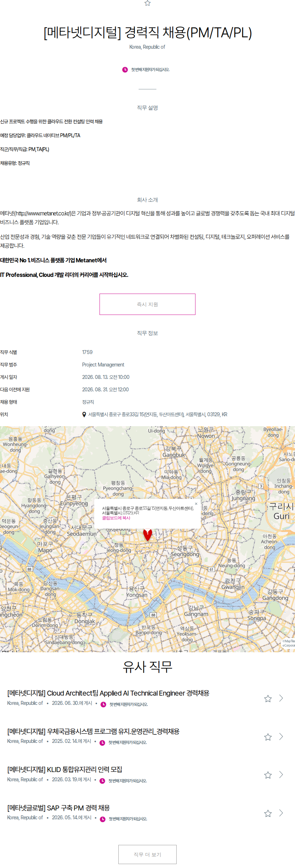Image resolution: width=295 pixels, height=868 pixels.
Task: Click the job ID value 1759
Action: (87, 352)
